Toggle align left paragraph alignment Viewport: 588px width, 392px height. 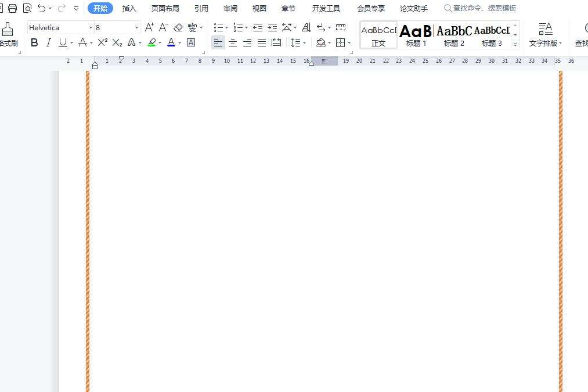[x=218, y=42]
